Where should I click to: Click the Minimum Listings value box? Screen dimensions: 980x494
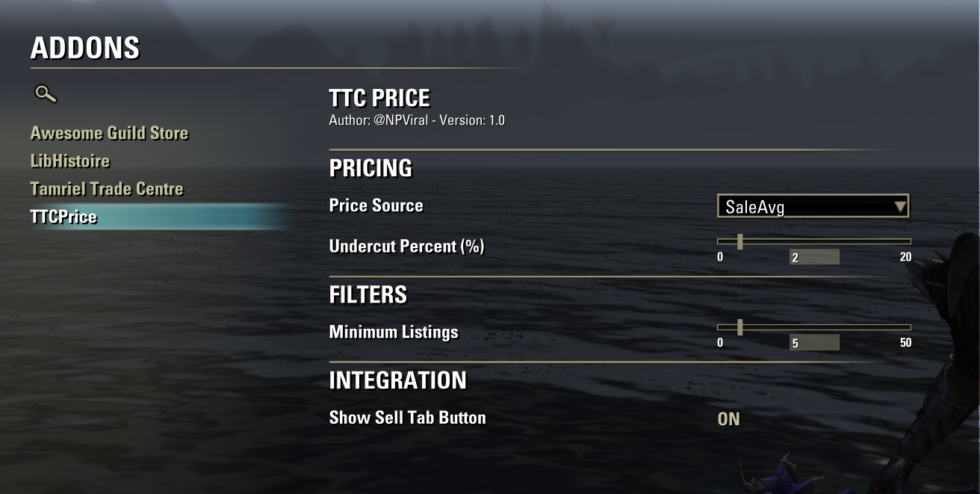814,343
